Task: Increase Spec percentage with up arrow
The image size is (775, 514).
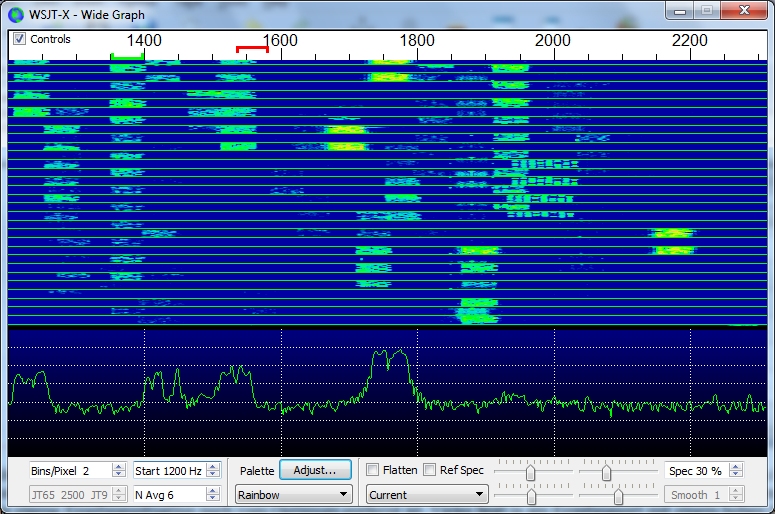Action: point(736,466)
